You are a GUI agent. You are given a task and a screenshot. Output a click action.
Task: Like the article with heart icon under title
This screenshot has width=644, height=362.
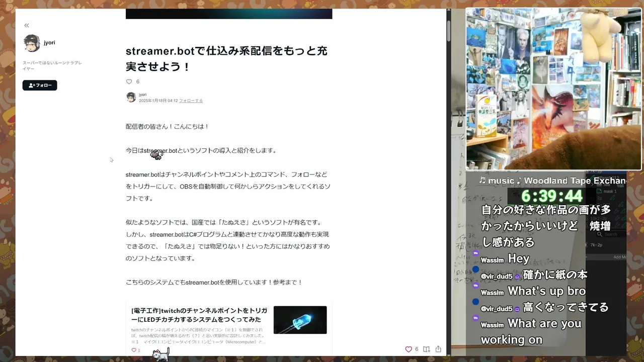[x=129, y=81]
